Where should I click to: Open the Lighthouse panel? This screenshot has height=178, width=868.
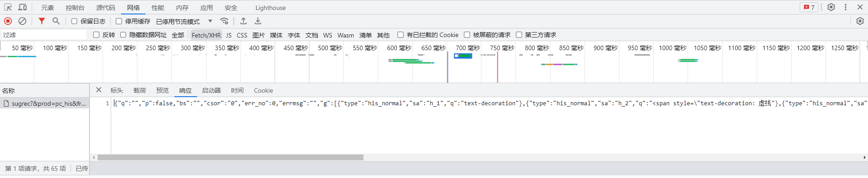[x=270, y=8]
